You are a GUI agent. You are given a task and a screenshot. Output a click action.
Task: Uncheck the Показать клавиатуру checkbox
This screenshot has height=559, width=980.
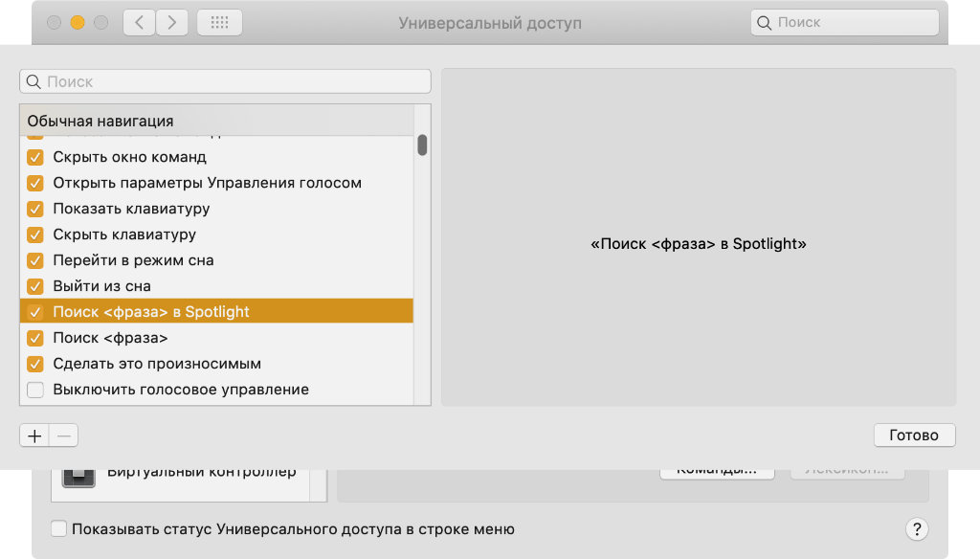pyautogui.click(x=35, y=209)
